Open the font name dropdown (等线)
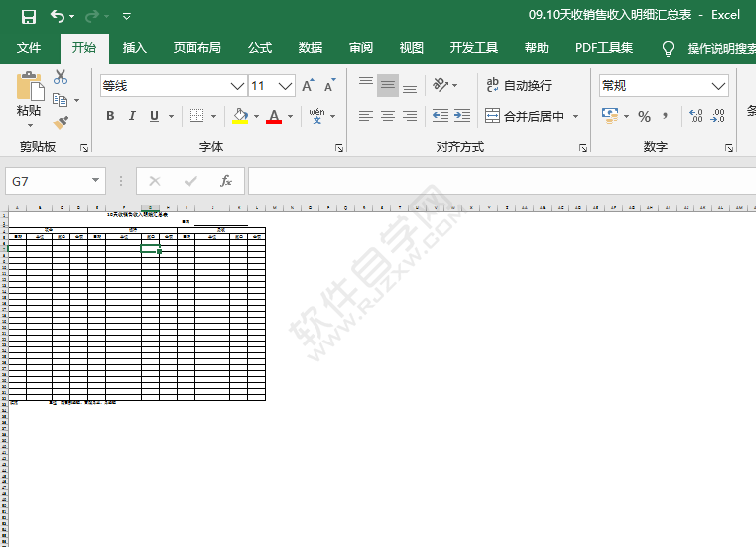 (237, 86)
